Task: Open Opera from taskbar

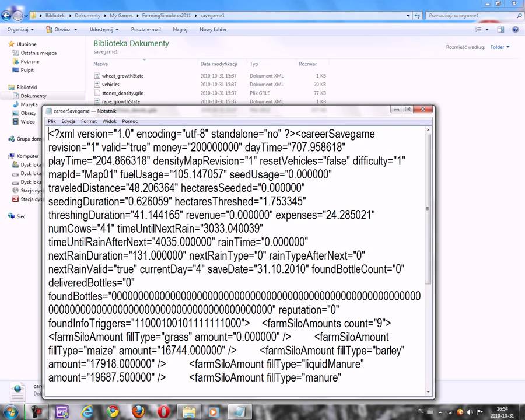Action: tap(164, 412)
